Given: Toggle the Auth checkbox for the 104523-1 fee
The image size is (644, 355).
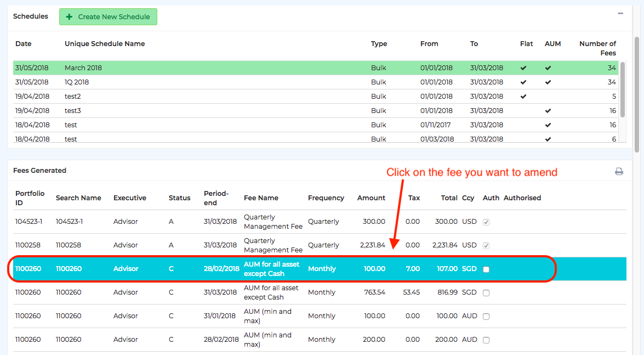Looking at the screenshot, I should pyautogui.click(x=486, y=222).
